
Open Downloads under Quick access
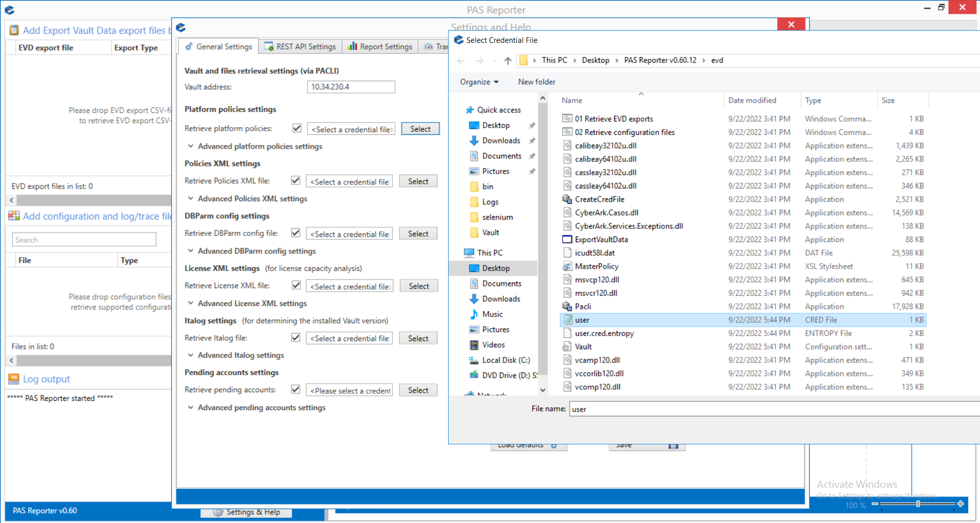point(501,140)
